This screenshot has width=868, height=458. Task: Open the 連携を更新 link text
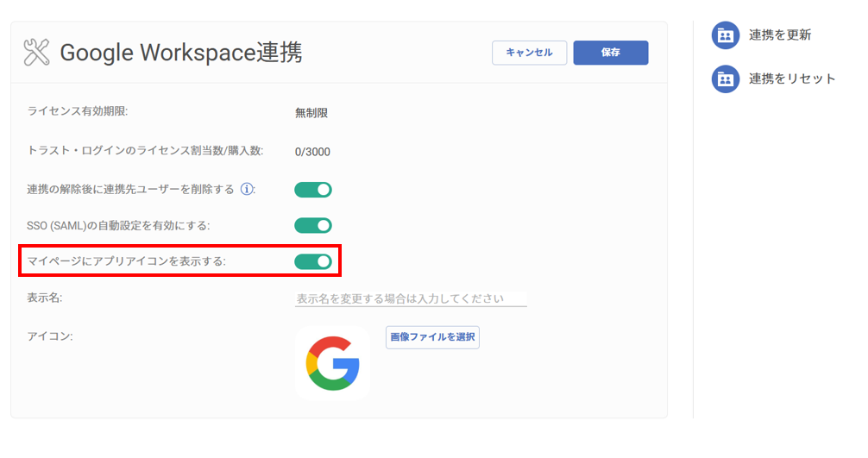[780, 35]
